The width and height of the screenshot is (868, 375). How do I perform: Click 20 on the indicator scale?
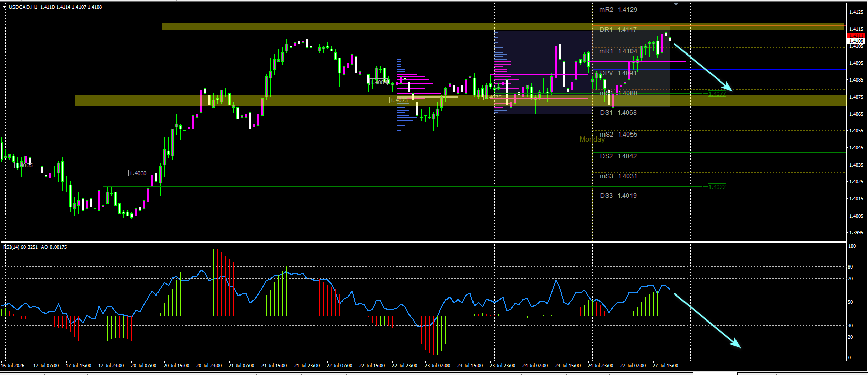point(850,337)
